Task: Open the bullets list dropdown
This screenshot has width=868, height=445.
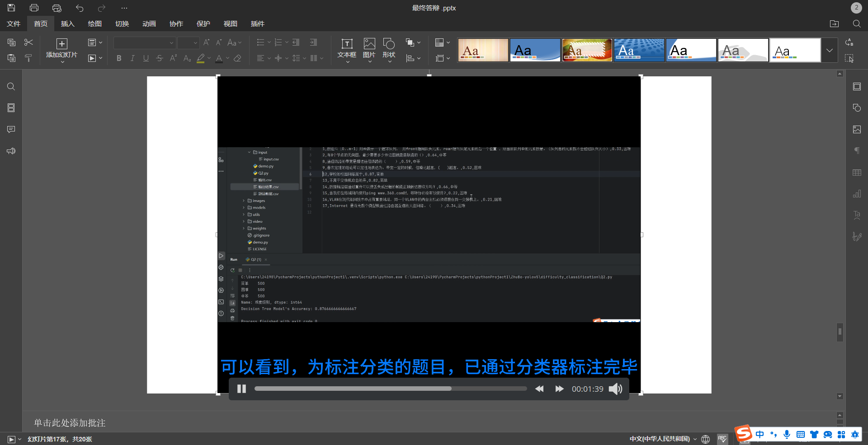Action: (x=269, y=42)
